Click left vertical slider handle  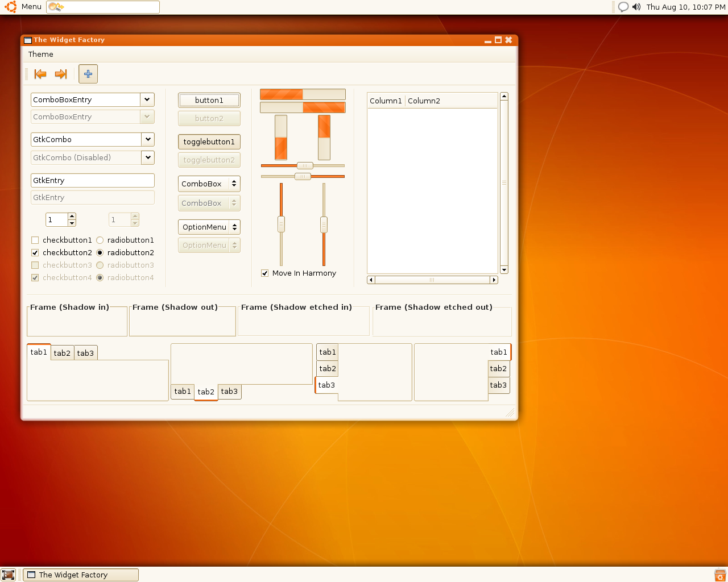[x=281, y=224]
